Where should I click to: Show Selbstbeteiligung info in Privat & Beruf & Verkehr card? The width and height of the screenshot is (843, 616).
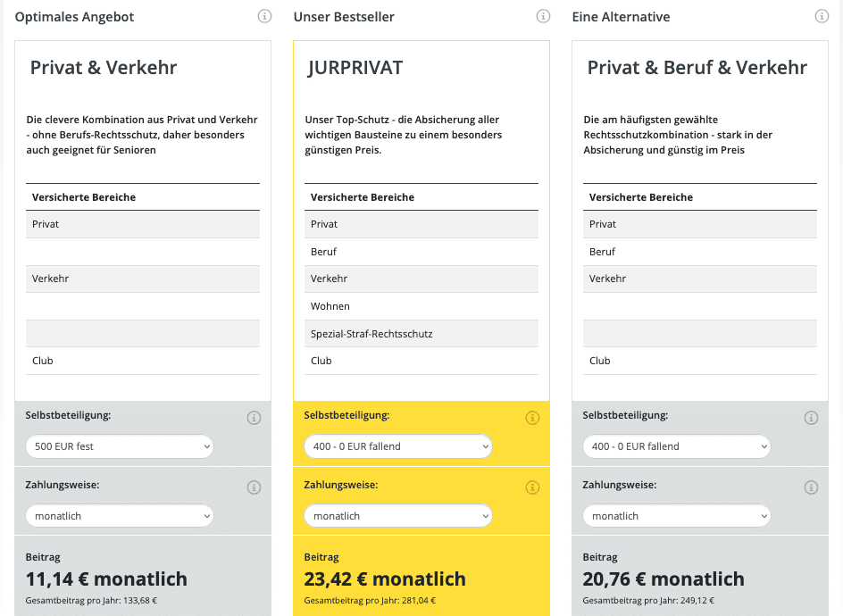811,418
